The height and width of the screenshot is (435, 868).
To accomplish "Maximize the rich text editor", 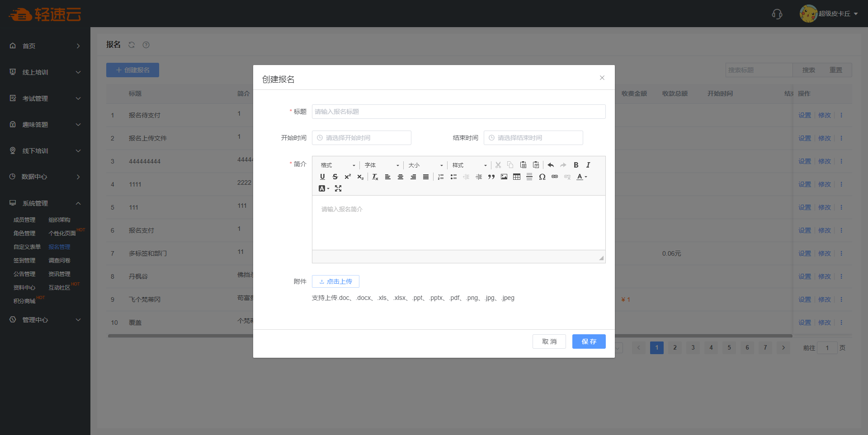I will coord(338,188).
